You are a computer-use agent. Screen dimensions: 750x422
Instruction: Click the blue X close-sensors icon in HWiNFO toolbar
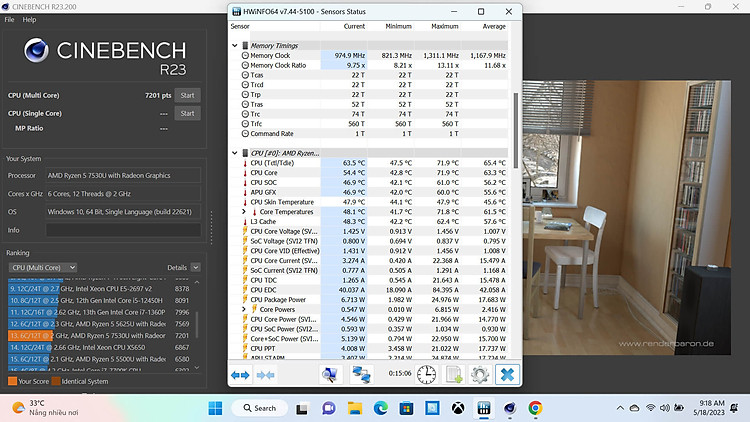(507, 375)
